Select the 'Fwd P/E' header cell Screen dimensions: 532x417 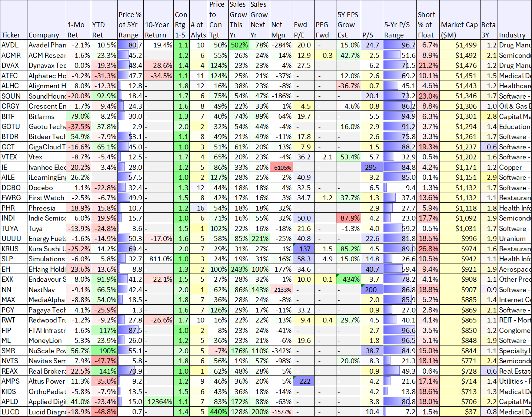[x=303, y=20]
